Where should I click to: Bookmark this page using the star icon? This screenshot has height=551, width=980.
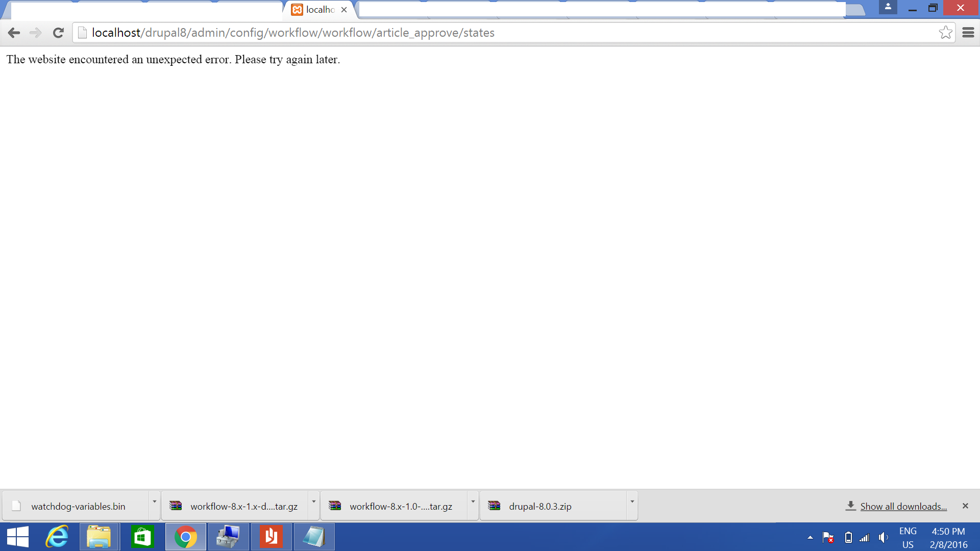tap(946, 32)
